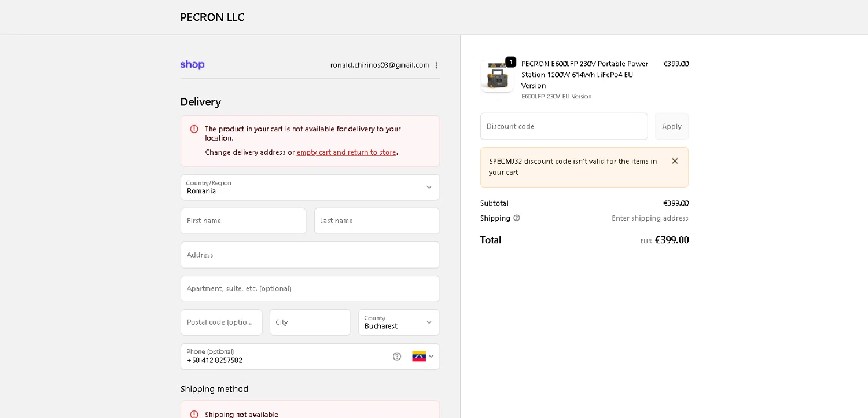868x418 pixels.
Task: Open the Country/Region dropdown showing Romania
Action: 310,188
